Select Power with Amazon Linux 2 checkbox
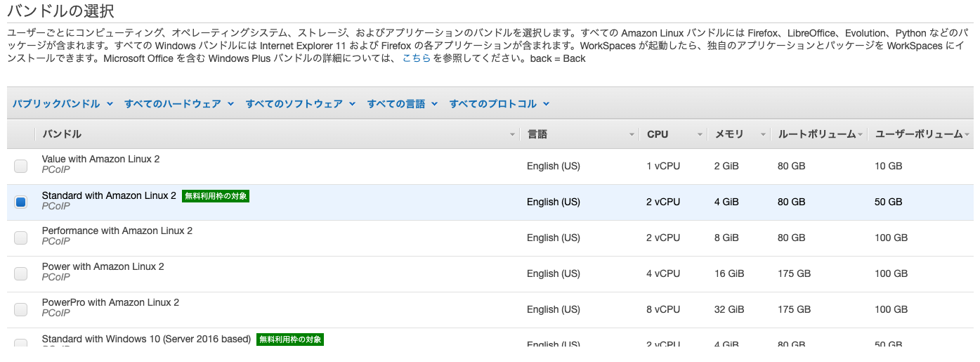 pos(21,273)
